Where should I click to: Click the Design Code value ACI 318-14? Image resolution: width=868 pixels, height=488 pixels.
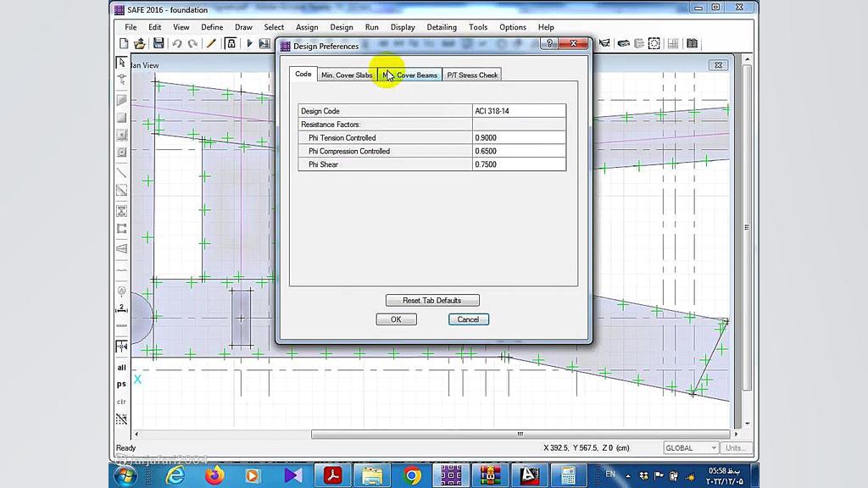pyautogui.click(x=519, y=111)
